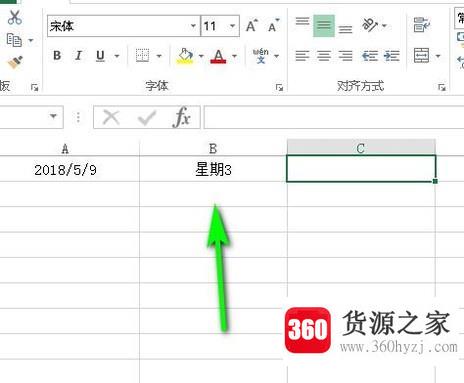Click the fill handle of cell C1
Screen dimensions: 464x383
[x=435, y=181]
